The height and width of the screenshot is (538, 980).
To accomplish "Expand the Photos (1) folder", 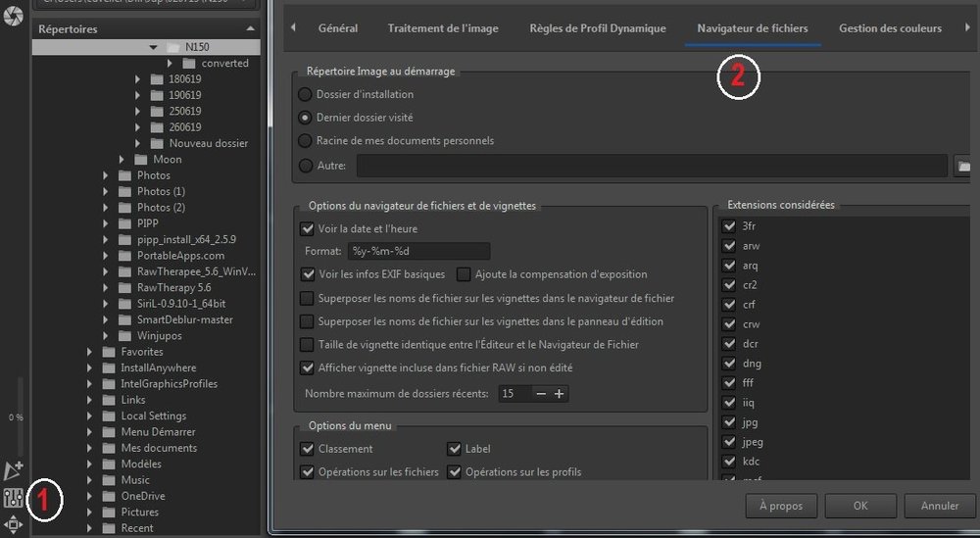I will (x=106, y=191).
